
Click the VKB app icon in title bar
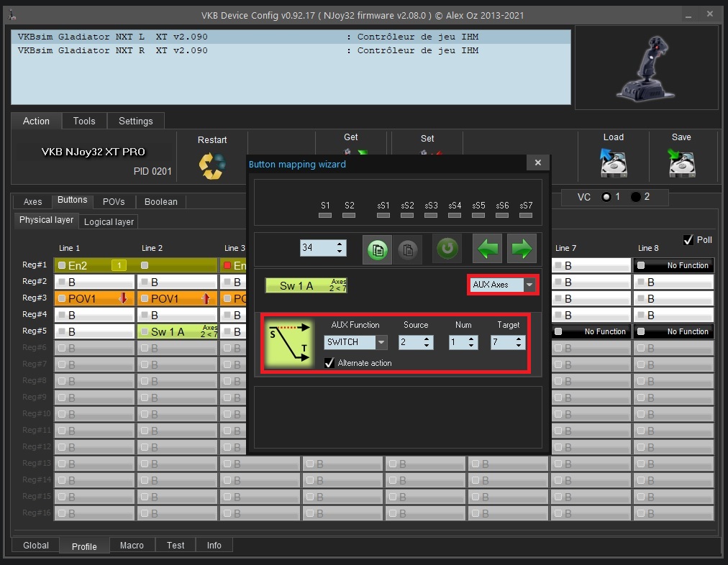pyautogui.click(x=12, y=15)
